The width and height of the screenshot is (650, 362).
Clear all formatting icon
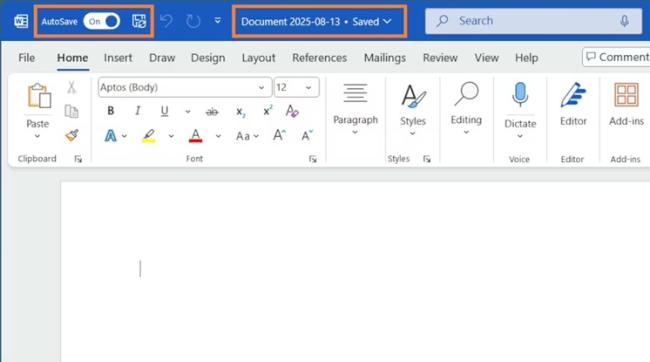292,111
